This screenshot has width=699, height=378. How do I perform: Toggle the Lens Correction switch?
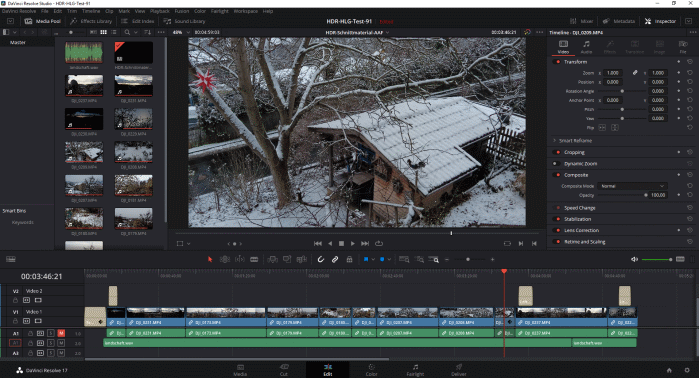click(557, 230)
